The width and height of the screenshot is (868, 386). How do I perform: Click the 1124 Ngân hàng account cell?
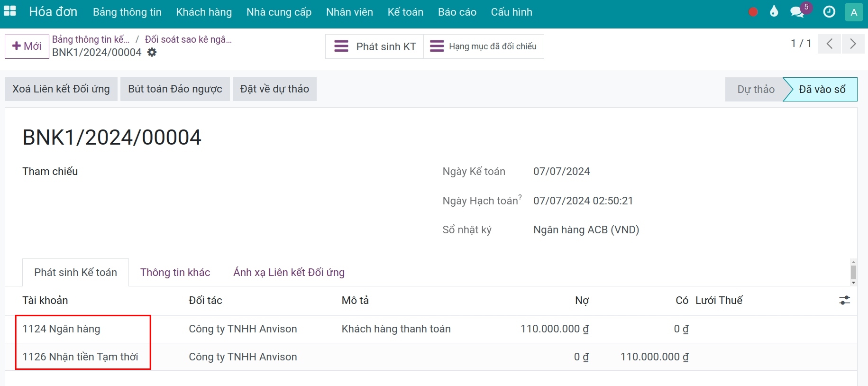point(61,329)
